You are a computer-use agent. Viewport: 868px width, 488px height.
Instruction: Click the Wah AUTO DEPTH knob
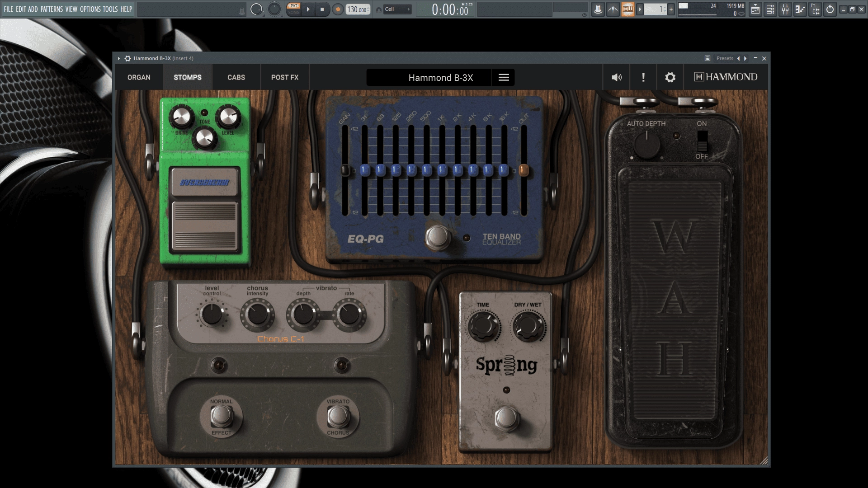[646, 145]
